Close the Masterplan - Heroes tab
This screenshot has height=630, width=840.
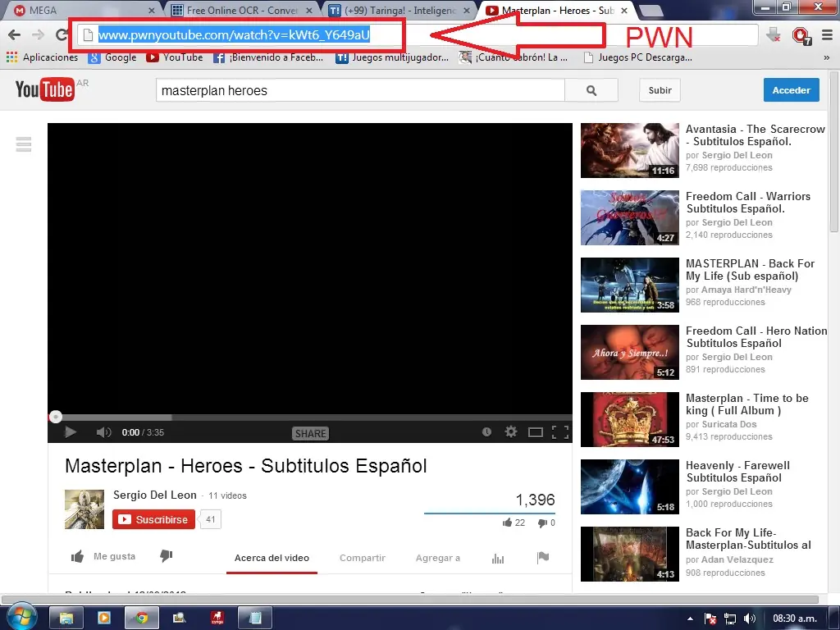[x=624, y=10]
